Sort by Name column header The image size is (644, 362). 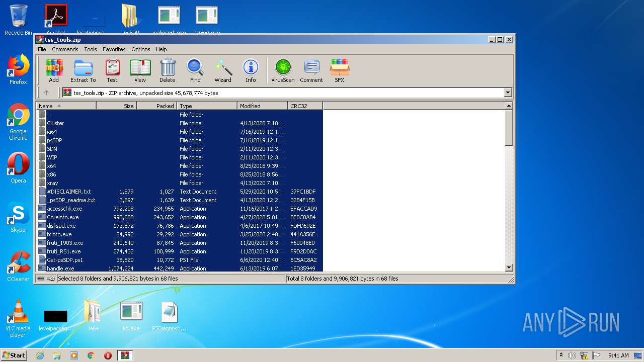coord(66,106)
